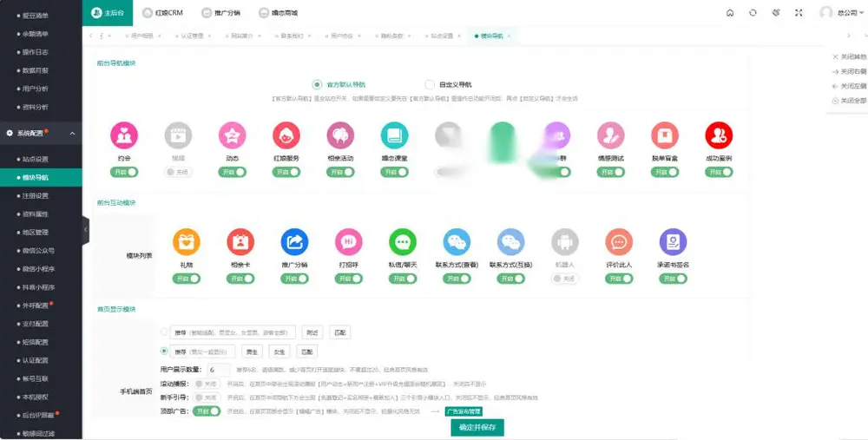Image resolution: width=868 pixels, height=440 pixels.
Task: Click the grey 视频 video module icon
Action: (178, 135)
